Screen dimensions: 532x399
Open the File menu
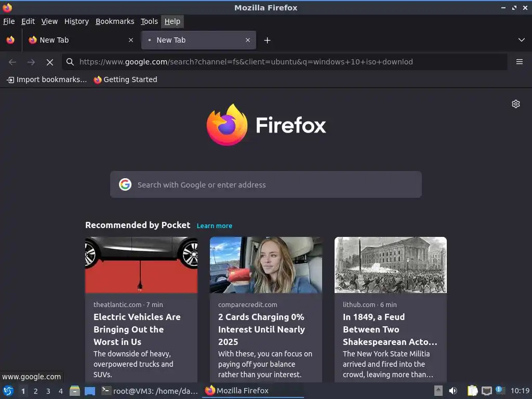[9, 21]
